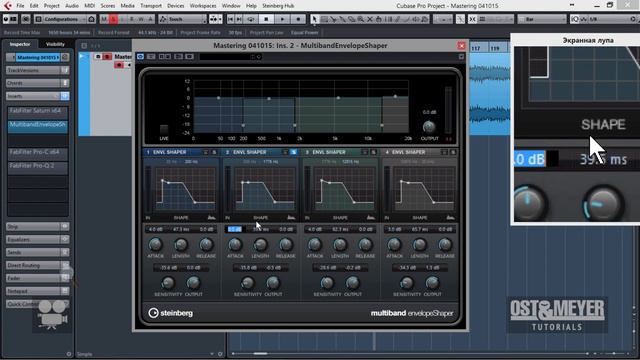
Task: Solo band 4 envelope shaper
Action: pyautogui.click(x=453, y=152)
